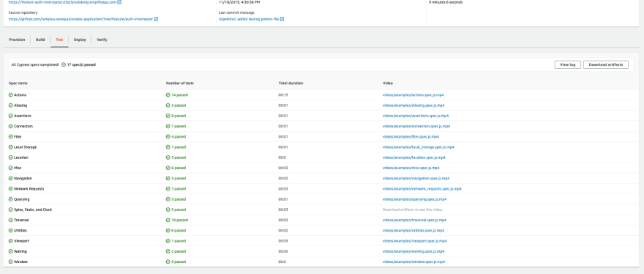644x274 pixels.
Task: Open viewport.spec.js.mp4 video link
Action: click(415, 241)
